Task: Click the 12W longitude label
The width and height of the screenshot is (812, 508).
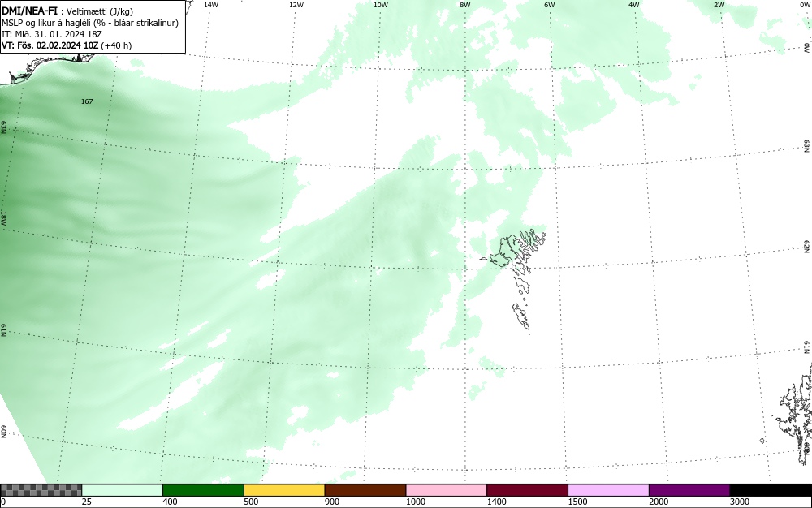Action: click(296, 5)
